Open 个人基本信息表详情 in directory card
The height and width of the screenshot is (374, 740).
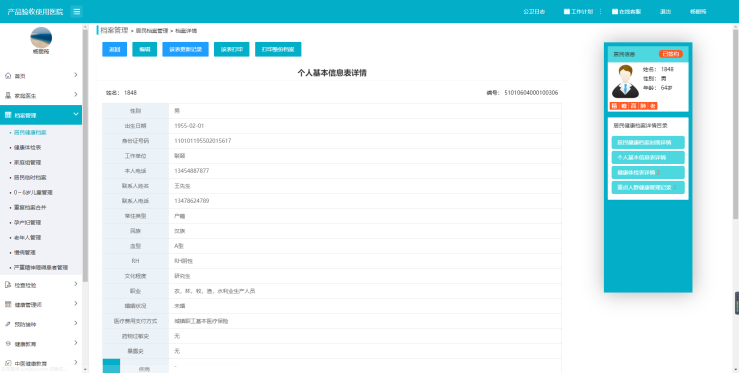point(648,158)
